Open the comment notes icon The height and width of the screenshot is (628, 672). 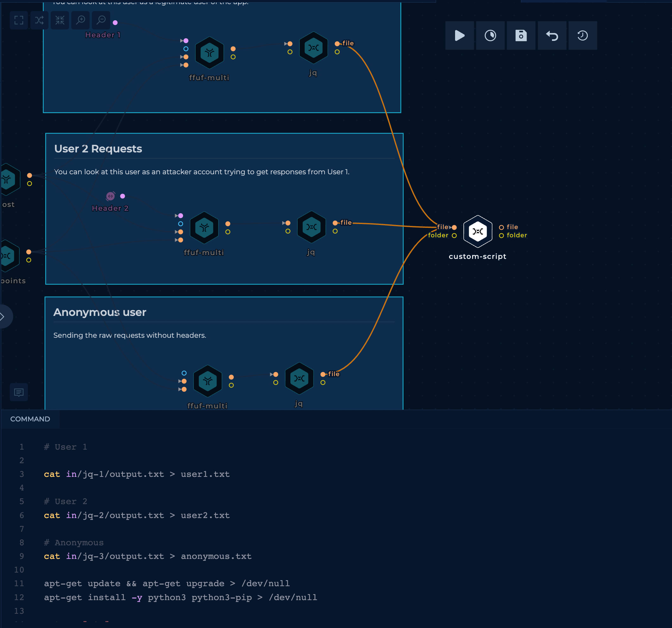click(19, 392)
